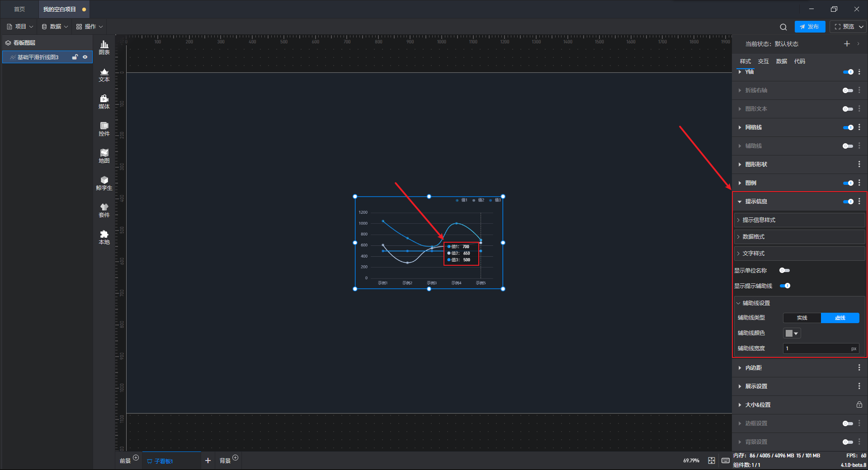Add a new sub-board with plus icon
Image resolution: width=868 pixels, height=470 pixels.
pyautogui.click(x=208, y=461)
